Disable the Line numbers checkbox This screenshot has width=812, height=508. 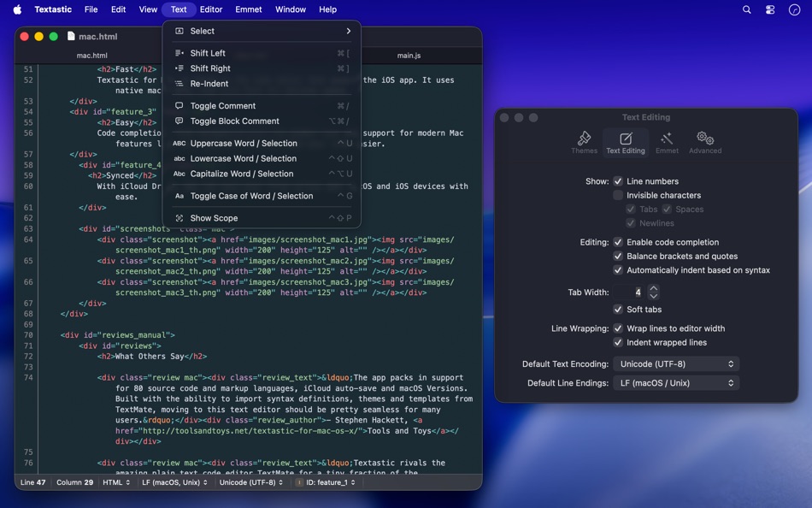coord(618,180)
